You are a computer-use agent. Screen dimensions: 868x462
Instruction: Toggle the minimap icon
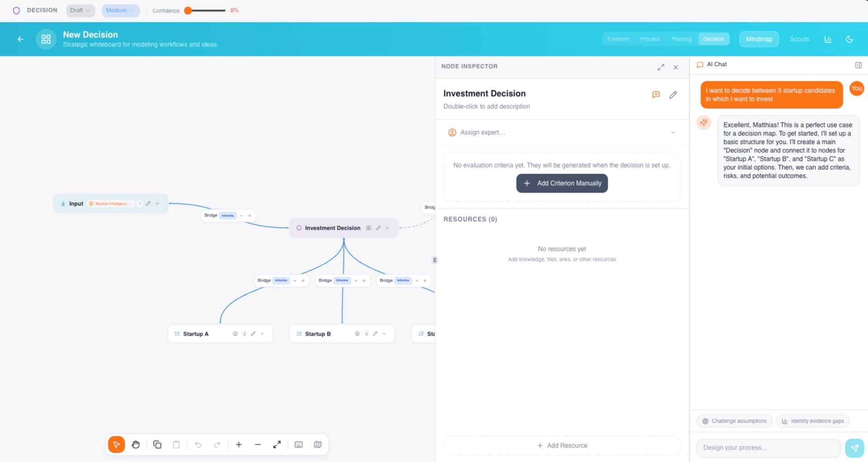click(317, 444)
